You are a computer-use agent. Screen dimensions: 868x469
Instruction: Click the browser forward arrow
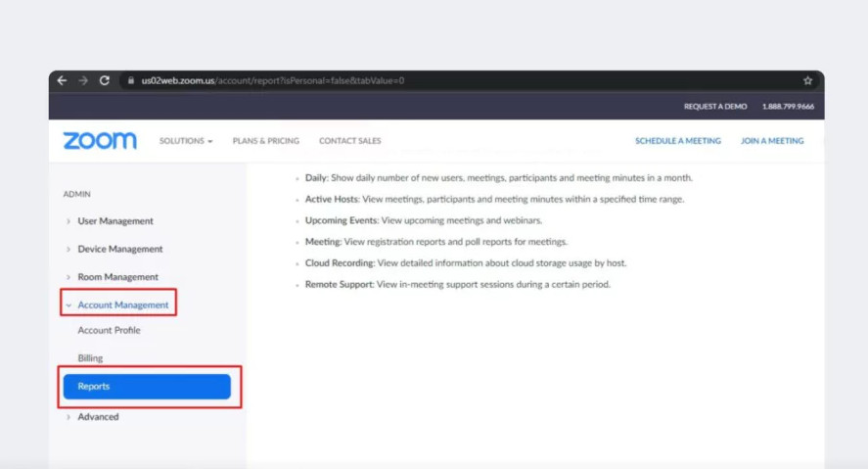(83, 81)
